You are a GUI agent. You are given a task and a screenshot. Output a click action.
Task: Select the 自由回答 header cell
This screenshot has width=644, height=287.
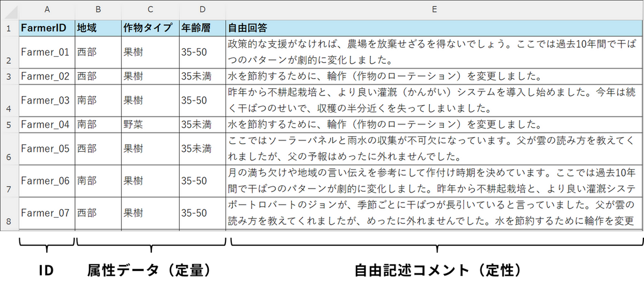tap(434, 27)
